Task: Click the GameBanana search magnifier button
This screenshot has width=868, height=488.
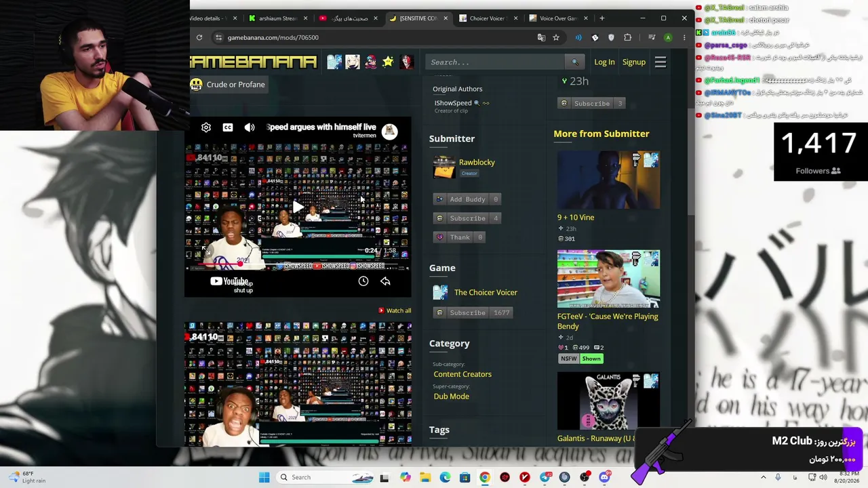Action: pos(575,62)
